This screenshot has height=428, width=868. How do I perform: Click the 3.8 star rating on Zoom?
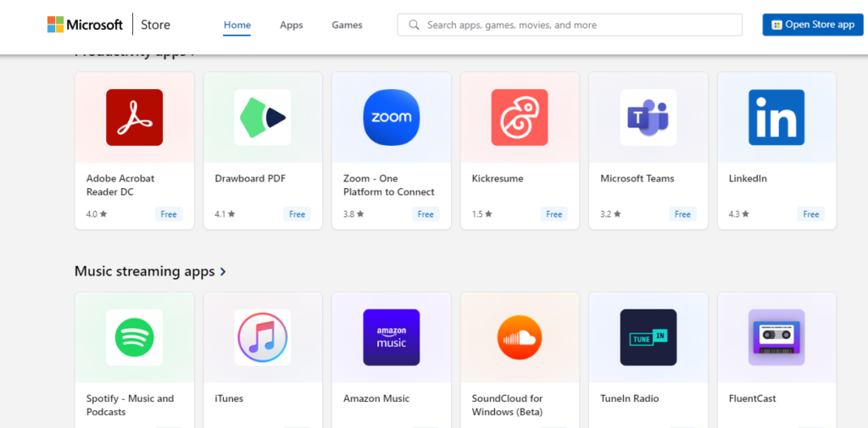click(x=353, y=214)
